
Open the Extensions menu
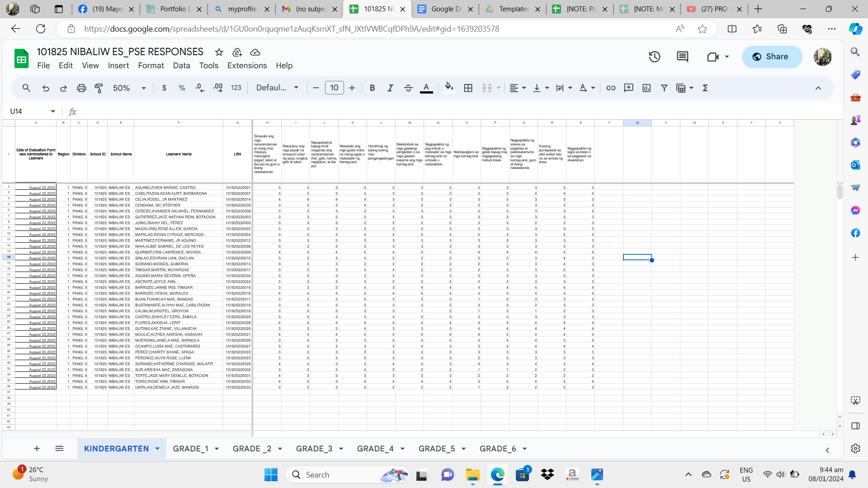pyautogui.click(x=247, y=66)
